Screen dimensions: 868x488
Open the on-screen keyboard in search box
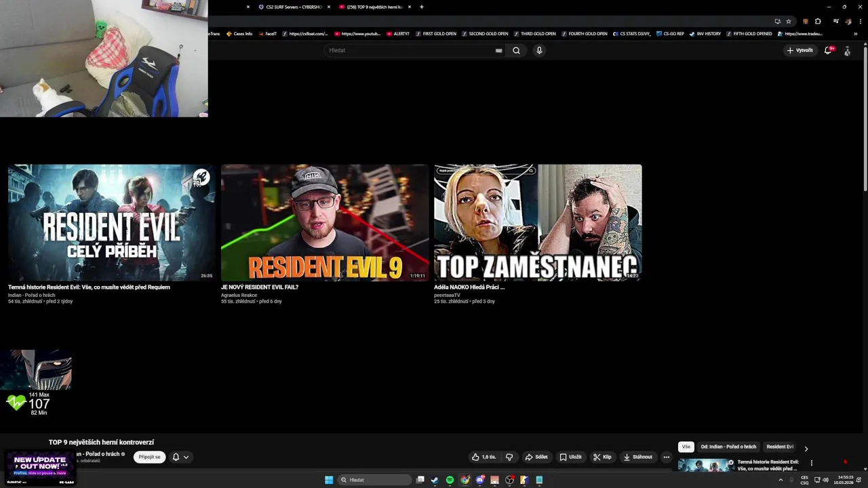tap(498, 50)
